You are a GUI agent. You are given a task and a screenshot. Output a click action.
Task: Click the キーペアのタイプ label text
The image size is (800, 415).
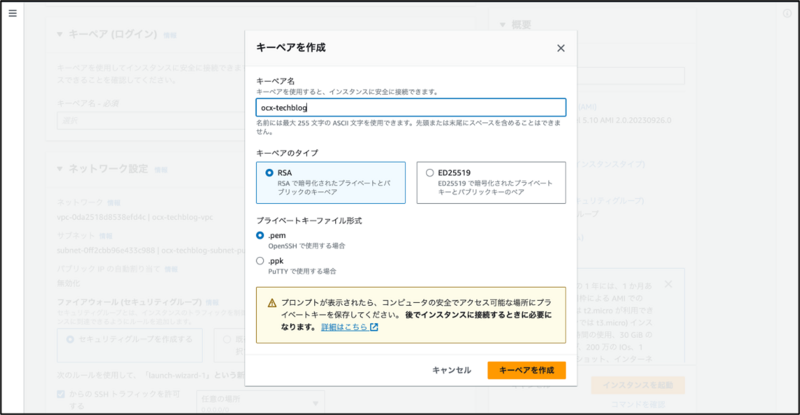click(287, 153)
